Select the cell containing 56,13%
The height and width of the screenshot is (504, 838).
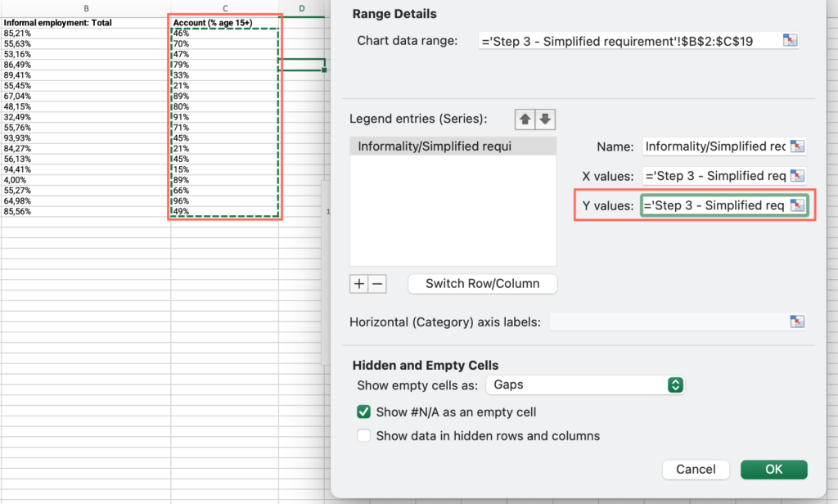(86, 159)
